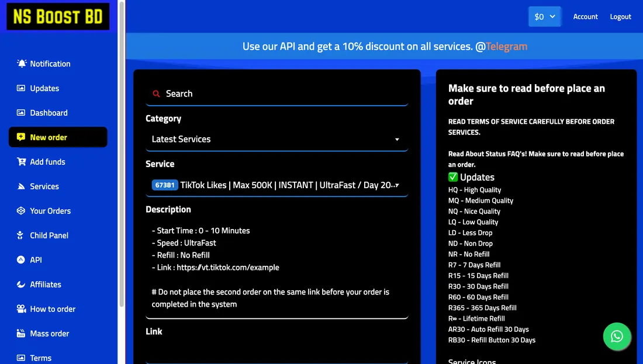Image resolution: width=643 pixels, height=364 pixels.
Task: Click 'Speed : UltraFast' description line
Action: (x=184, y=242)
